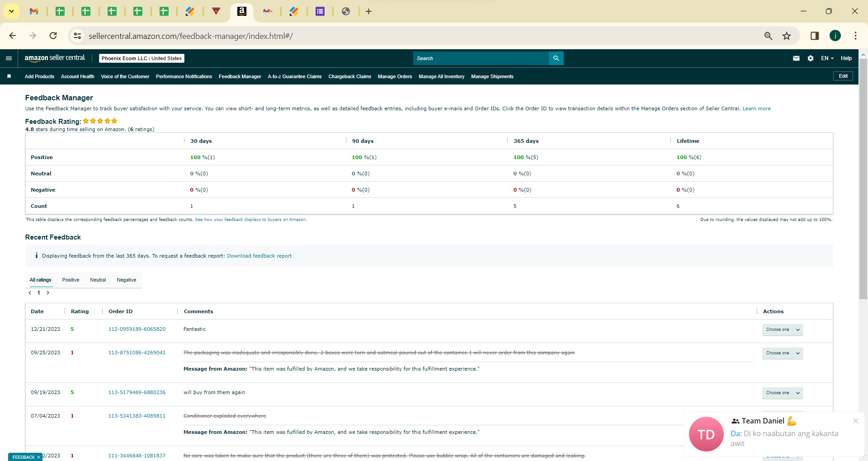Image resolution: width=868 pixels, height=461 pixels.
Task: Open the EN language dropdown
Action: pos(827,58)
